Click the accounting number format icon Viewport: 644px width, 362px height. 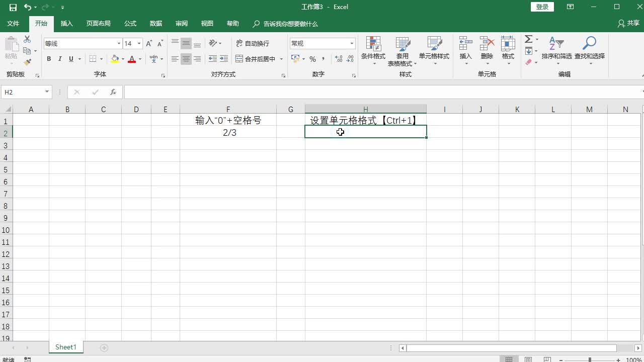pyautogui.click(x=295, y=59)
